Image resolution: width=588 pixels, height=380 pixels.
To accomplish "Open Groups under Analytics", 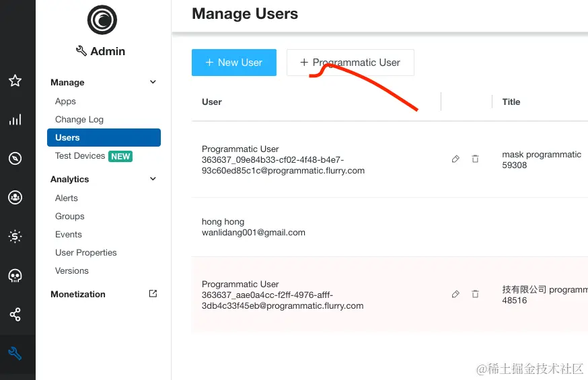I will pyautogui.click(x=70, y=217).
